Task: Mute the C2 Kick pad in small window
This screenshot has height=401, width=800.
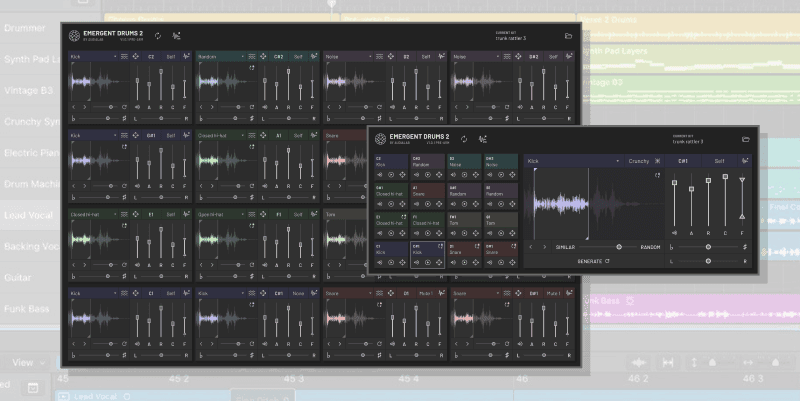Action: coord(380,175)
